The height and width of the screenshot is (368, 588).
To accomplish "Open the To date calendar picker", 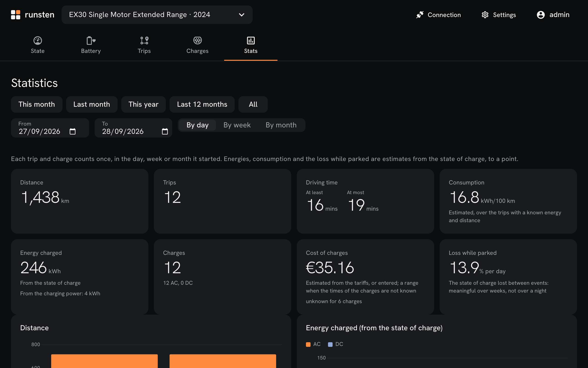I will [x=165, y=131].
